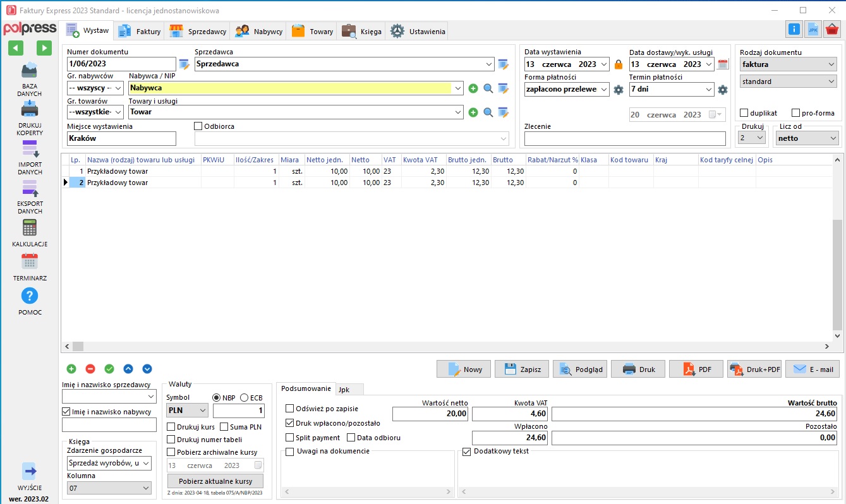
Task: Add row with green plus below table
Action: point(71,369)
